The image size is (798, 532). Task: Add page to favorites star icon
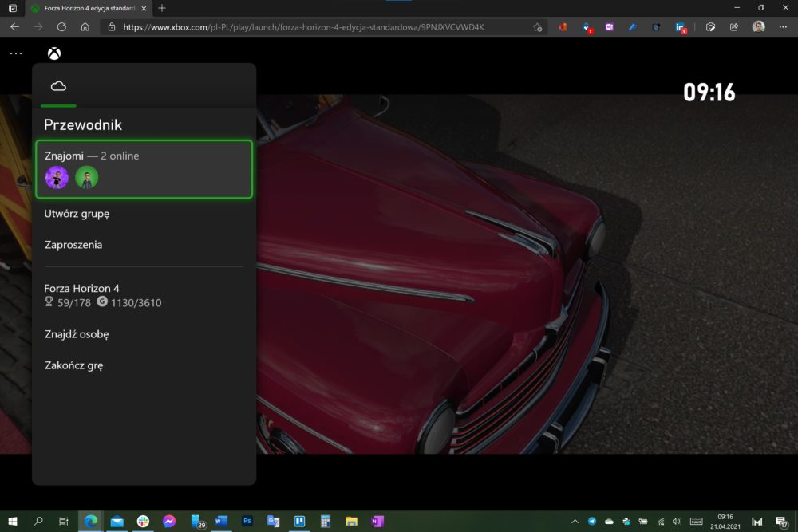tap(537, 27)
